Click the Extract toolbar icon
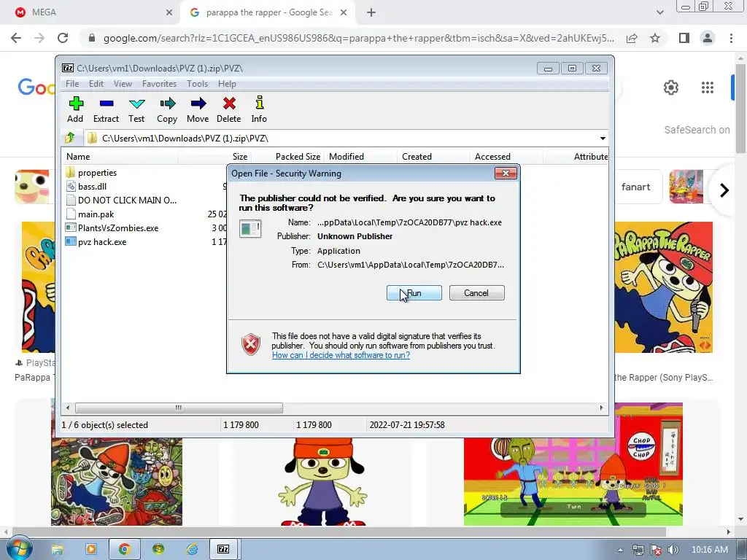 (x=106, y=109)
